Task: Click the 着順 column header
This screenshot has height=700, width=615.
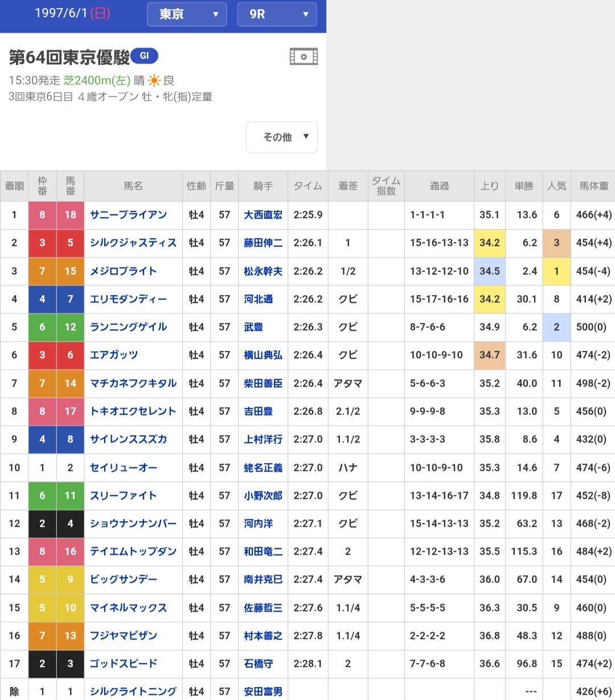Action: [14, 186]
